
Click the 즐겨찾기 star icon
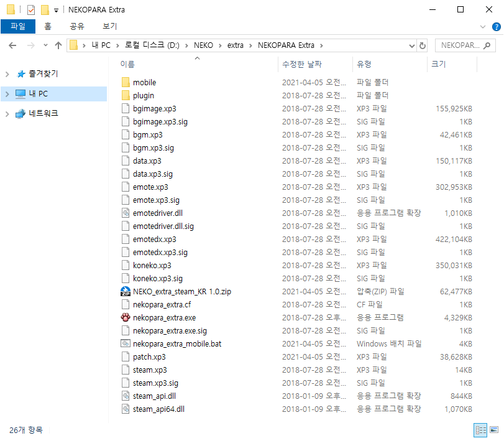(x=21, y=74)
